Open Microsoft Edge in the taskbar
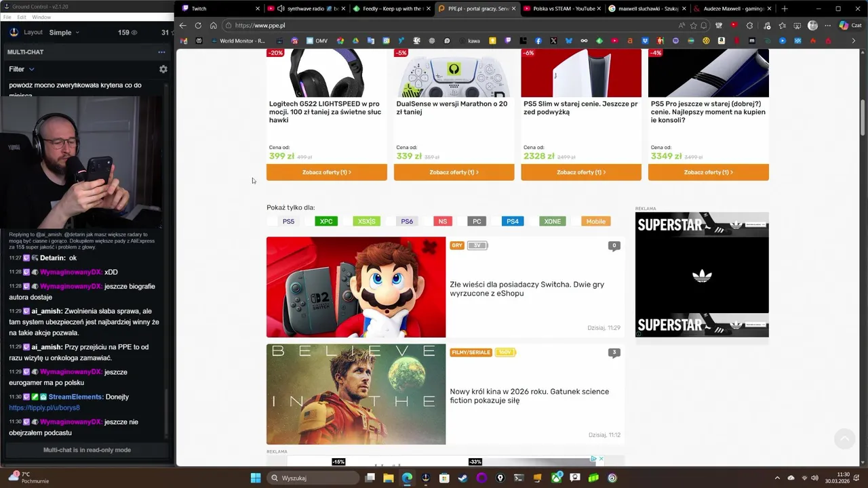This screenshot has height=488, width=868. click(407, 478)
